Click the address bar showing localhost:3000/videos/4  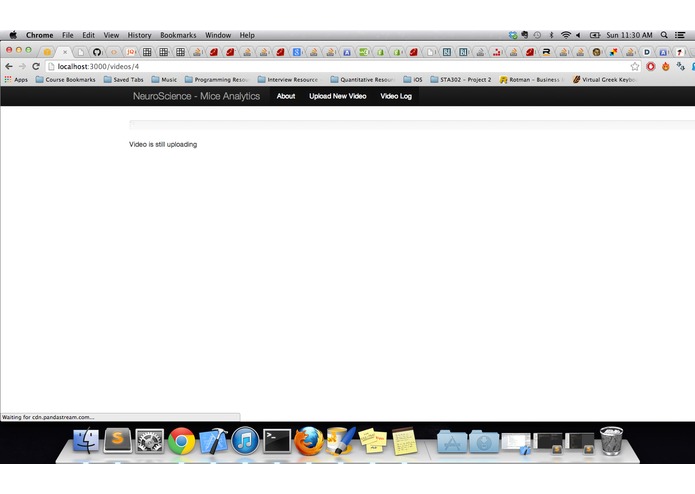[339, 66]
